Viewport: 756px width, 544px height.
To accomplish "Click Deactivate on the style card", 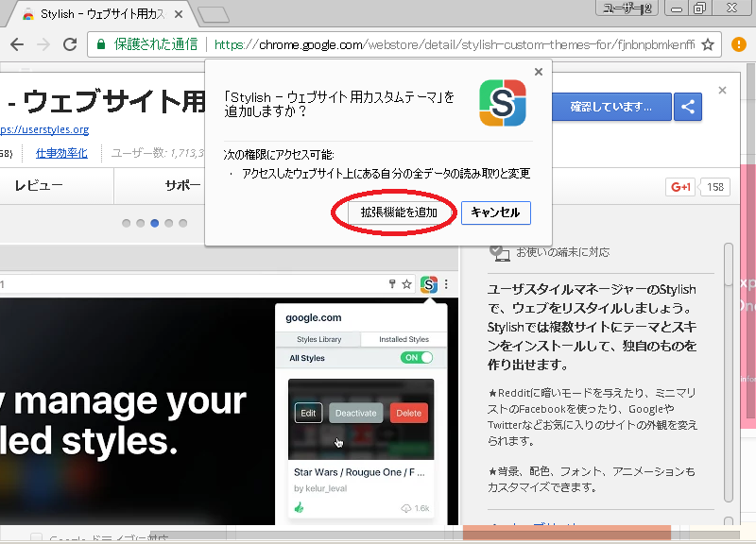I will point(356,413).
